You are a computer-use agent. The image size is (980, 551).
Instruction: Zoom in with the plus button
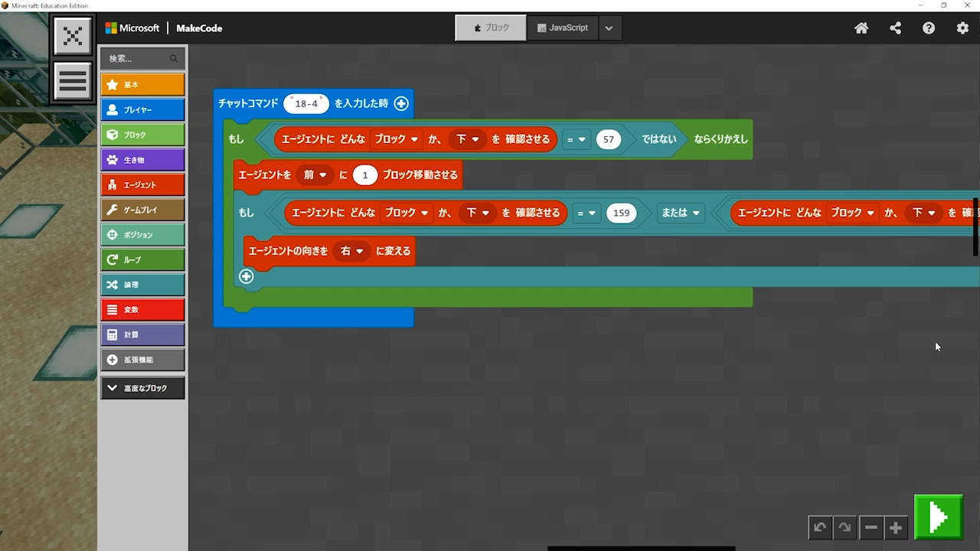click(x=895, y=527)
